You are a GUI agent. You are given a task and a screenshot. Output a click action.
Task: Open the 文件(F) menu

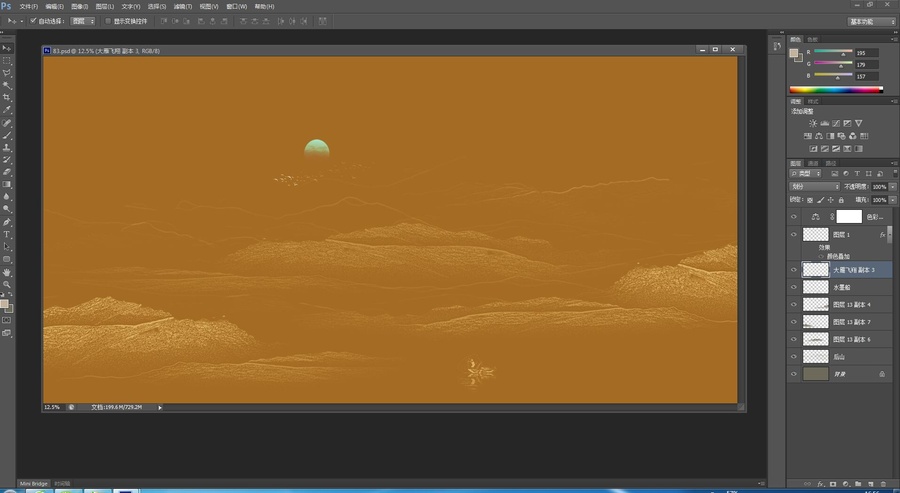pos(29,6)
